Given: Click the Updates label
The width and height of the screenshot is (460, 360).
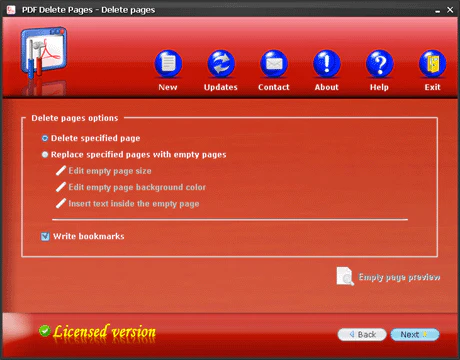Looking at the screenshot, I should [x=221, y=87].
